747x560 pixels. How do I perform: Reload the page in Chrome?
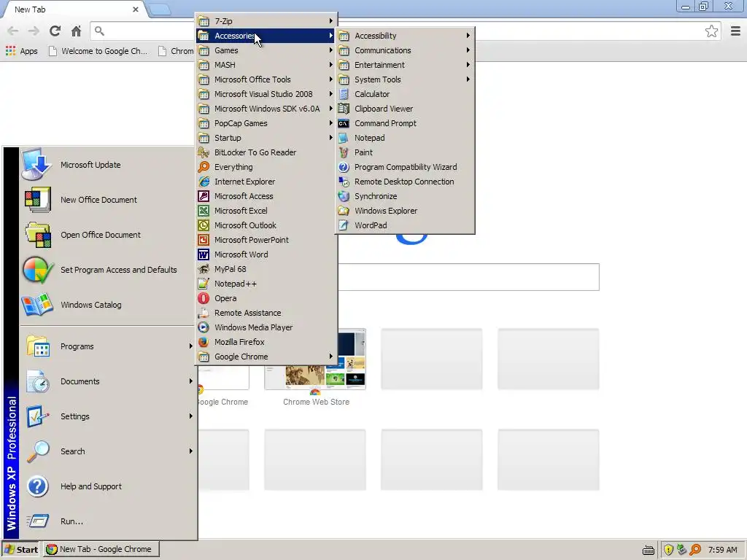tap(55, 31)
